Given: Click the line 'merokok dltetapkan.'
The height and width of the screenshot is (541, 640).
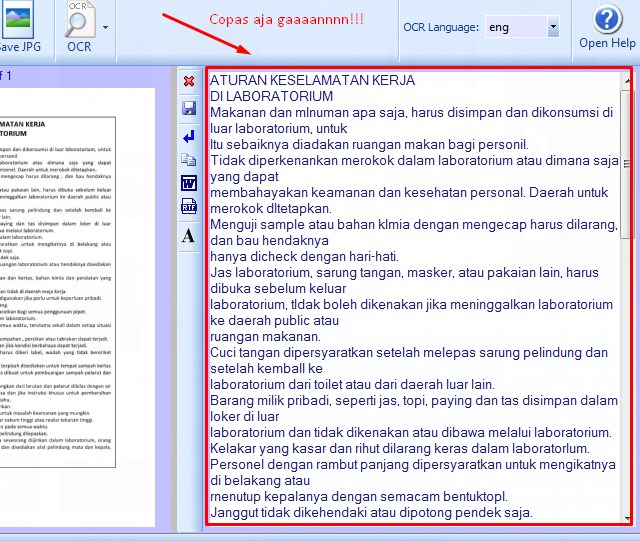Looking at the screenshot, I should [x=271, y=208].
